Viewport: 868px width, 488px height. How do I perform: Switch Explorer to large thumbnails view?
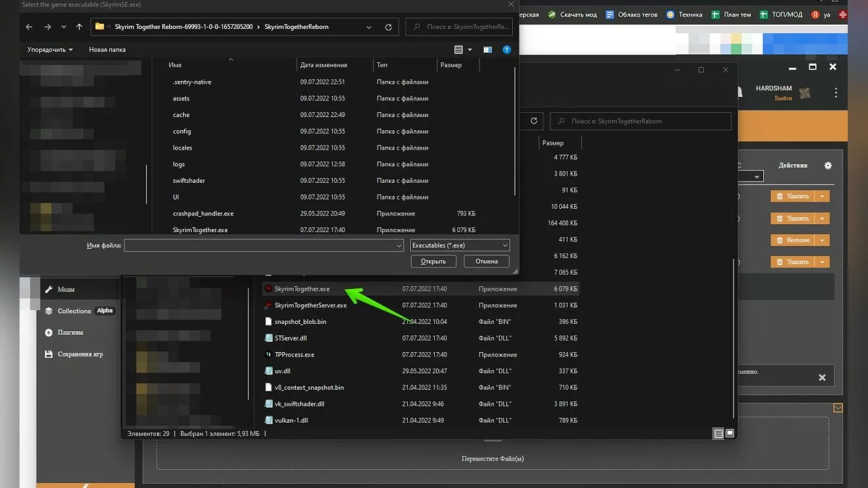click(730, 434)
